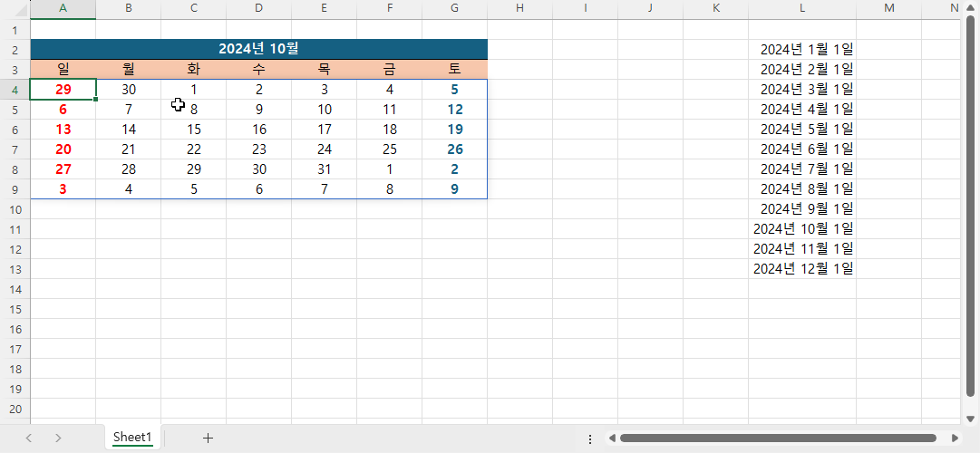
Task: Click calendar date 24
Action: 325,149
